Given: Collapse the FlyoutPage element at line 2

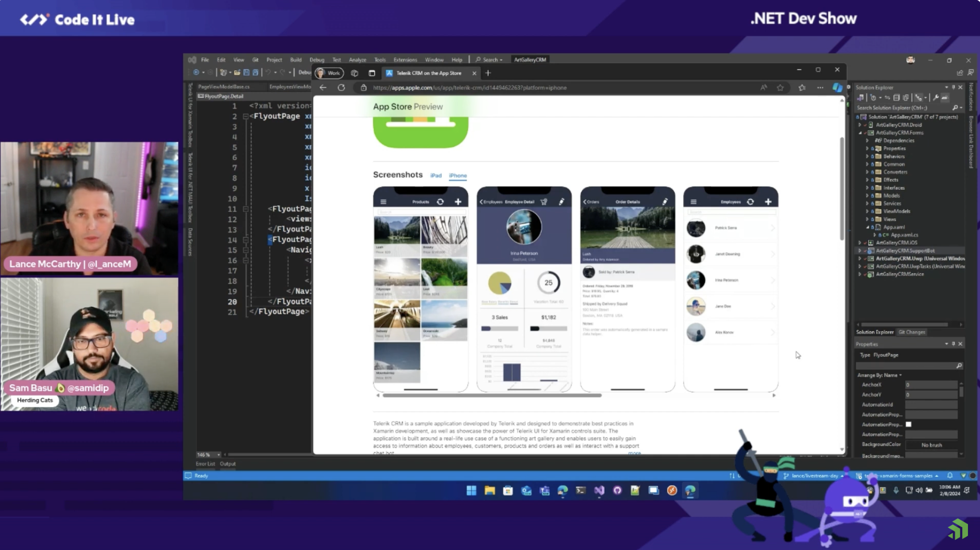Looking at the screenshot, I should coord(245,117).
